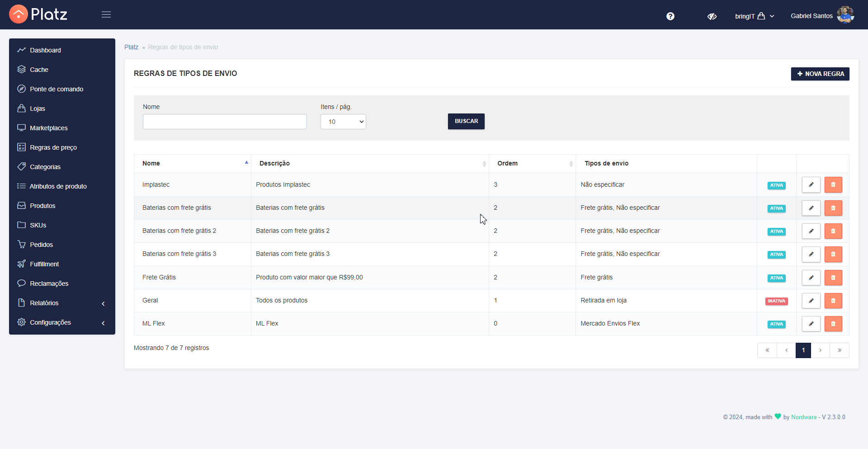Image resolution: width=868 pixels, height=449 pixels.
Task: Click the BUSCAR button
Action: tap(466, 121)
